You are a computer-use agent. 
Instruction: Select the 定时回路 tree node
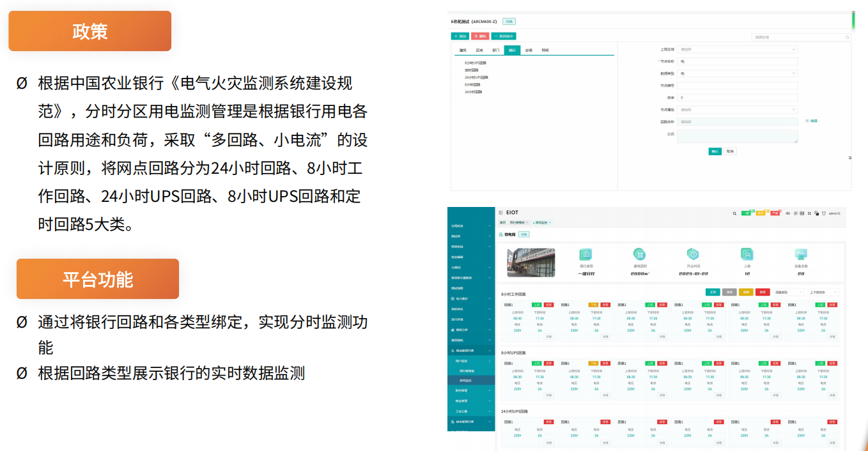point(471,70)
